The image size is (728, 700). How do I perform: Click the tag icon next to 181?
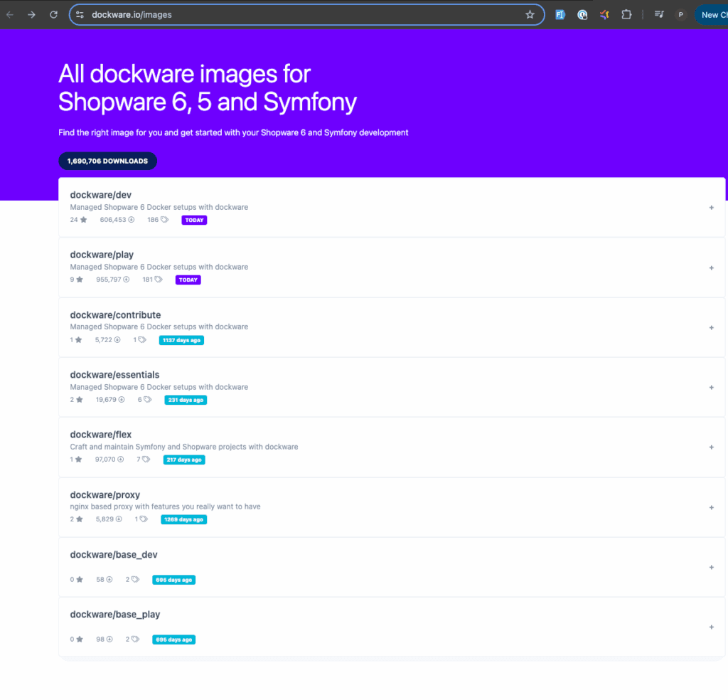coord(159,280)
